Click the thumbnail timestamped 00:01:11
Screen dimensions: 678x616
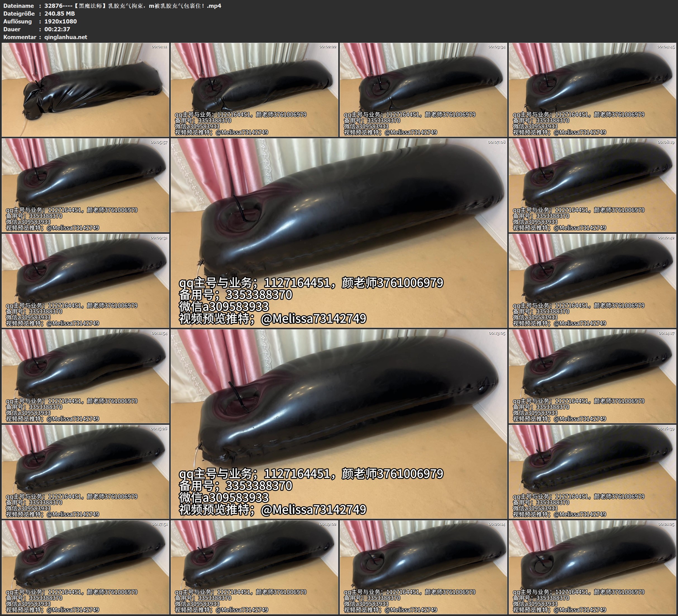pos(85,90)
